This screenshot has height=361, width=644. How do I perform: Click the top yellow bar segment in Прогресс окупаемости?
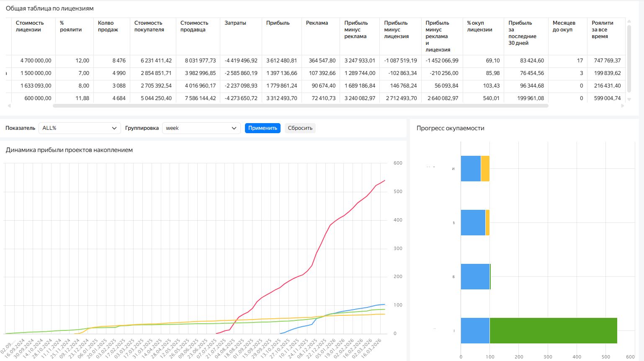(485, 169)
